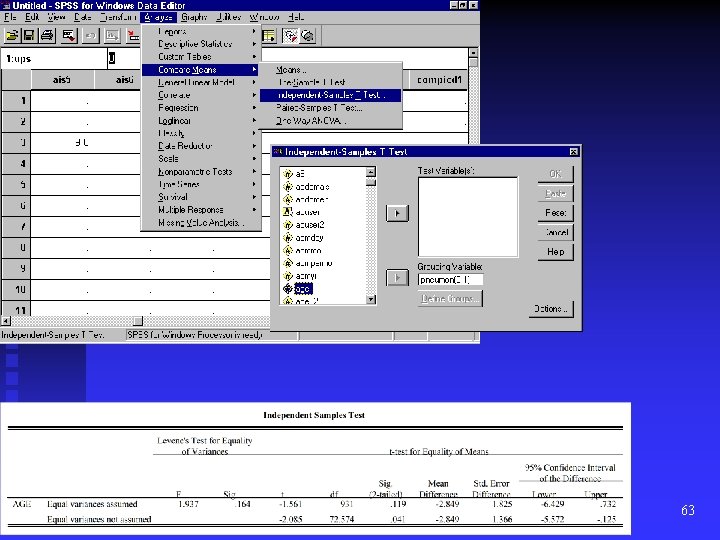Open the Transform menu
Screen dimensions: 720x540
[118, 17]
